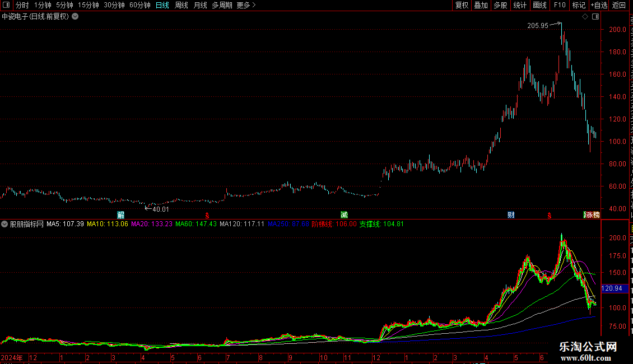Select the green MA60: 147.43 value

point(196,224)
